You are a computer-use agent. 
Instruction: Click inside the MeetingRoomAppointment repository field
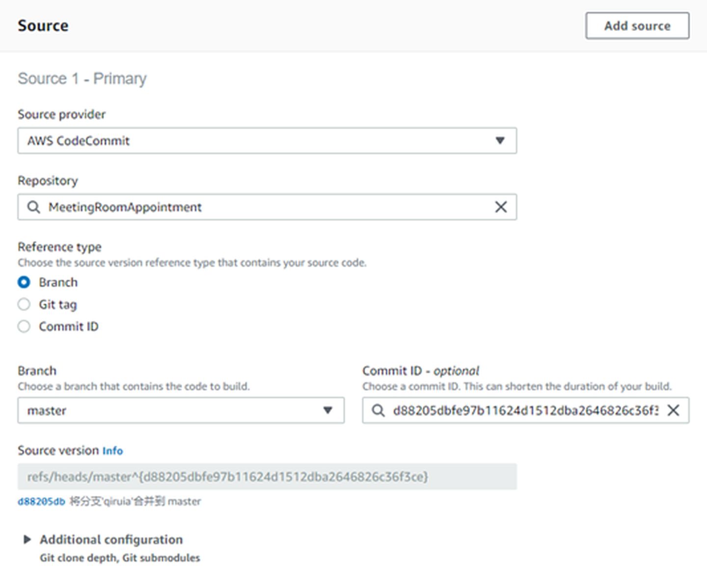click(265, 207)
